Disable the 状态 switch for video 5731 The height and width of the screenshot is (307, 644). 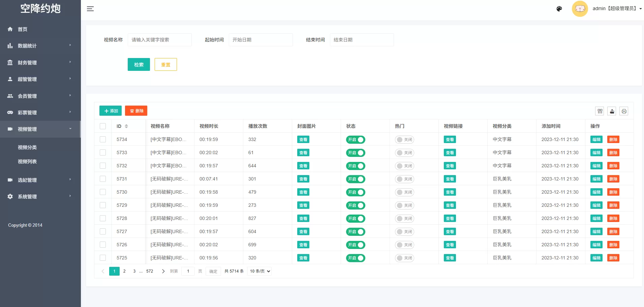[356, 179]
